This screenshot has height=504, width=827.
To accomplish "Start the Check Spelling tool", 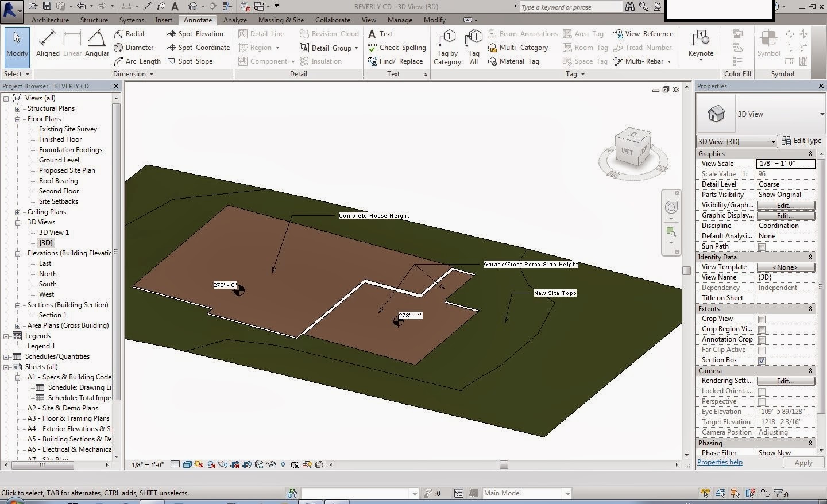I will pos(396,48).
